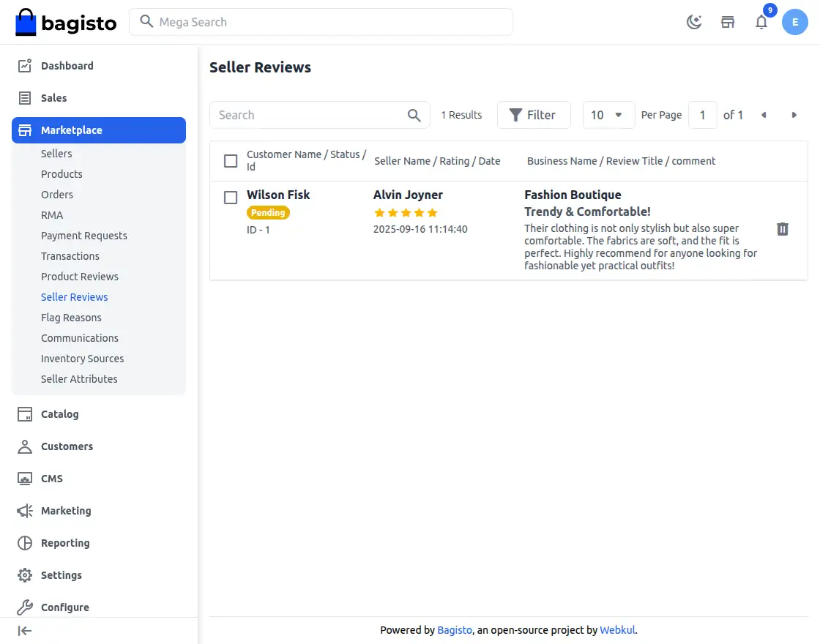Viewport: 820px width, 644px height.
Task: Follow the Webkul footer link
Action: (x=617, y=629)
